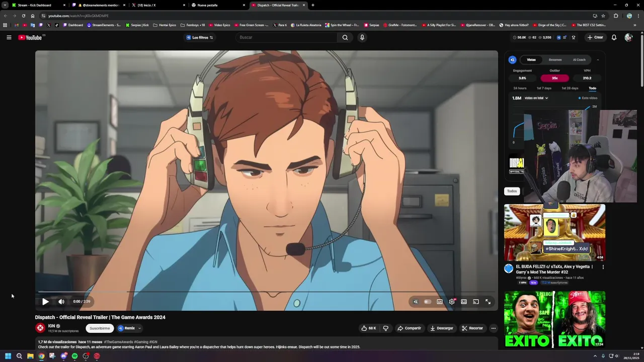Viewport: 644px width, 362px height.
Task: Show more bookmarks with chevron
Action: 635,25
